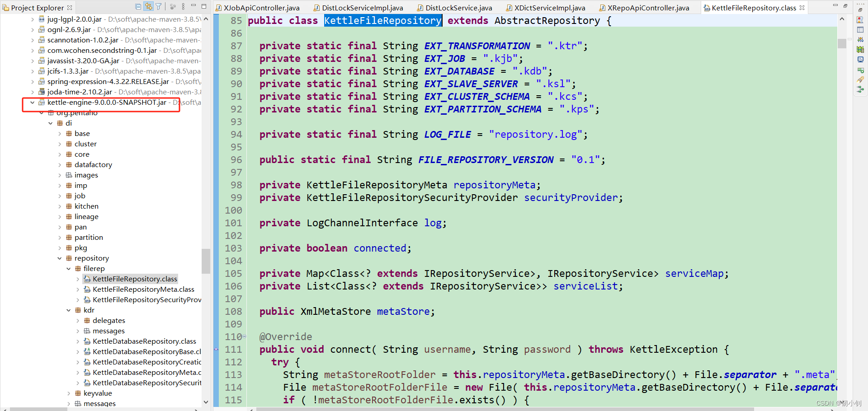Click the jcifs-1.3.3.jar jar icon
This screenshot has width=868, height=411.
pos(42,71)
